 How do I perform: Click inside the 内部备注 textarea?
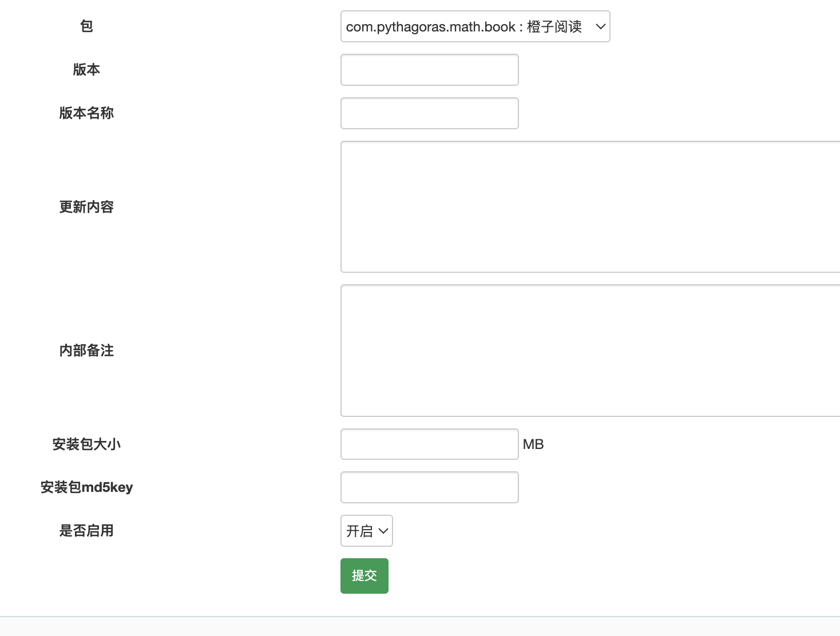(x=589, y=350)
